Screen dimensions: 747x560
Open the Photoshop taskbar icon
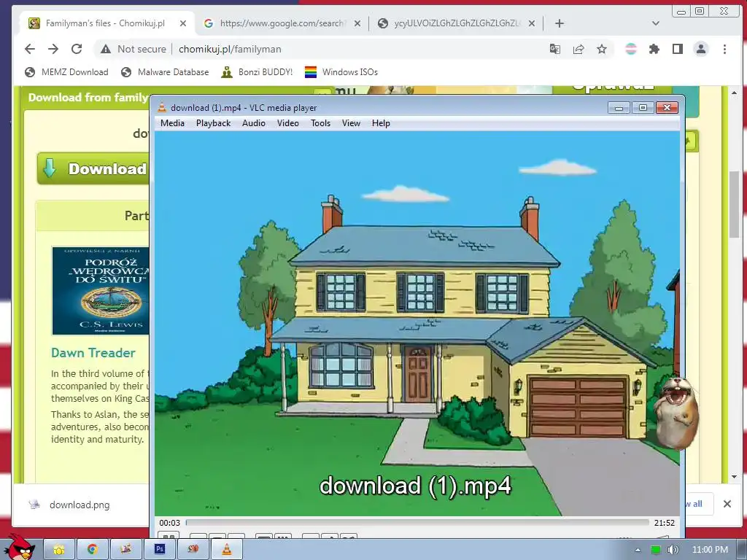tap(160, 550)
